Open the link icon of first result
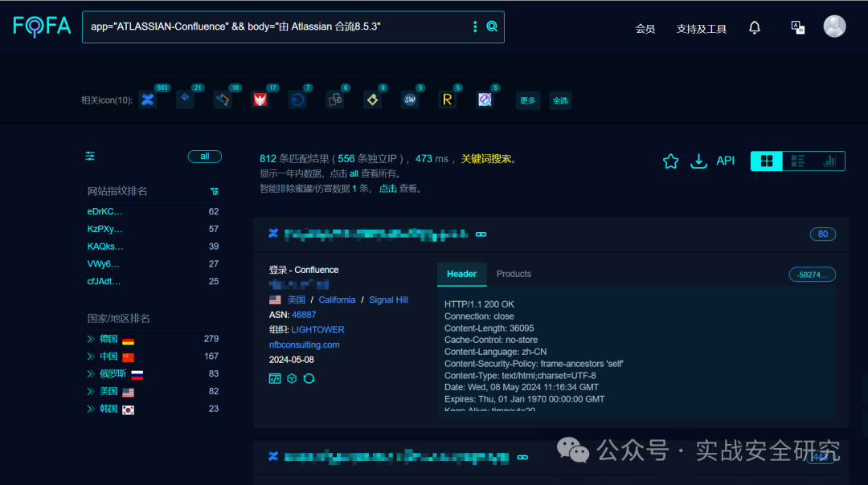Image resolution: width=868 pixels, height=485 pixels. click(481, 234)
